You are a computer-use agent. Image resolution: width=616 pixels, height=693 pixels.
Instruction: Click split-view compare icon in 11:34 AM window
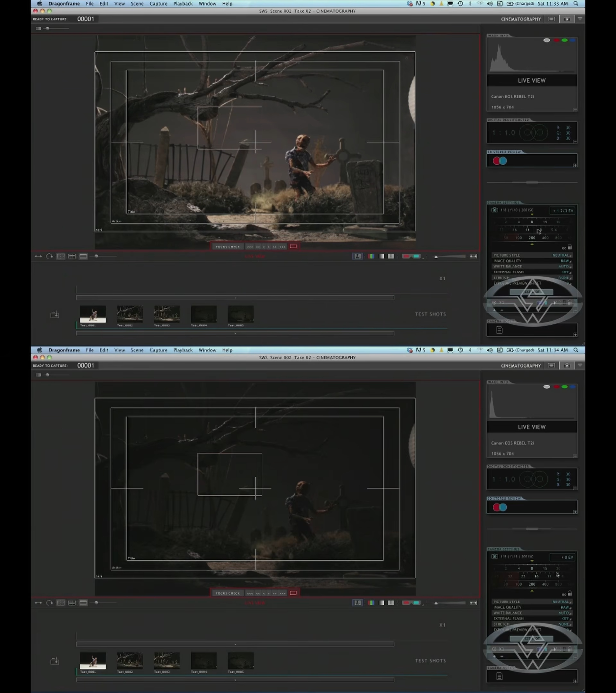[x=391, y=603]
